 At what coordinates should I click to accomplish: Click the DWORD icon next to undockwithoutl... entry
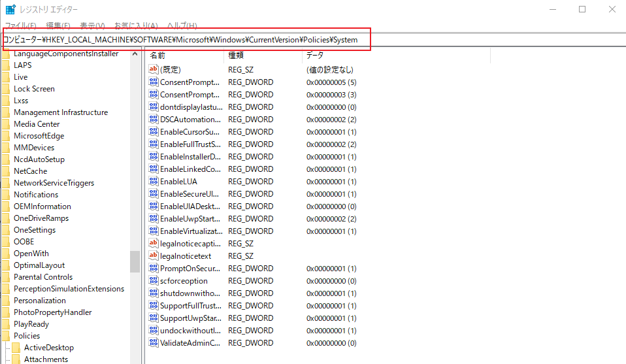point(154,330)
